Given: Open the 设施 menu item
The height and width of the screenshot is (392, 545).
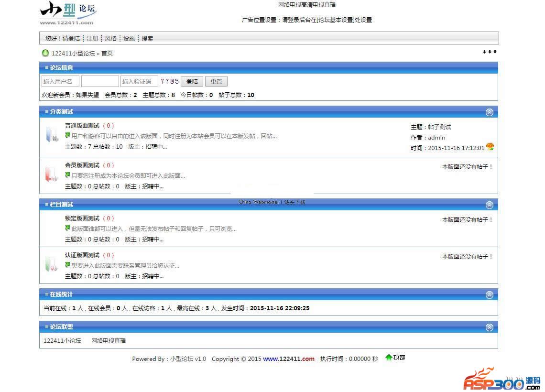Looking at the screenshot, I should pos(129,38).
